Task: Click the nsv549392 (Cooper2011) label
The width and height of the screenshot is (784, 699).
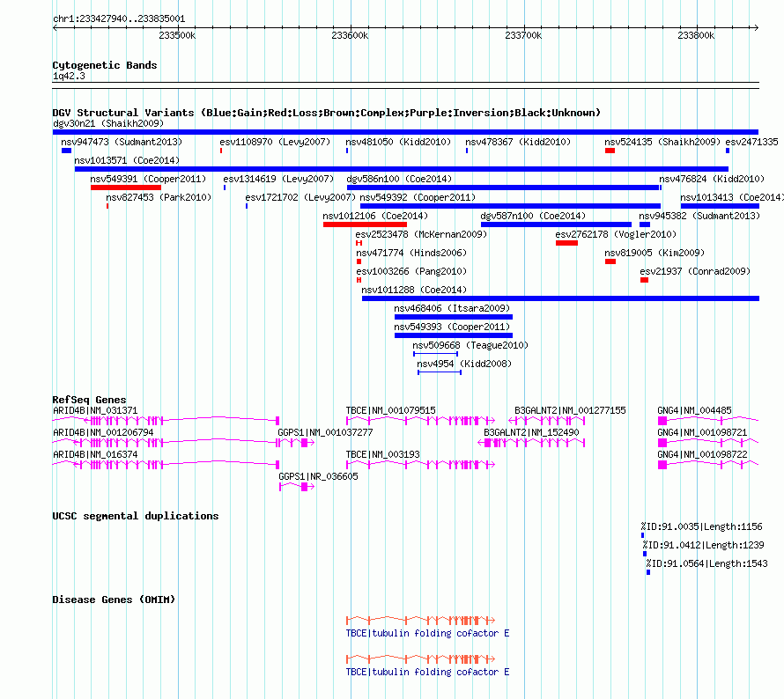Action: pos(418,197)
